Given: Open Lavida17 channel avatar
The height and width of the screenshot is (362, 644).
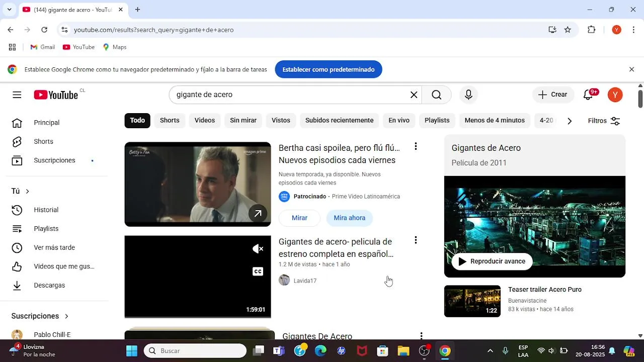Looking at the screenshot, I should coord(284,280).
